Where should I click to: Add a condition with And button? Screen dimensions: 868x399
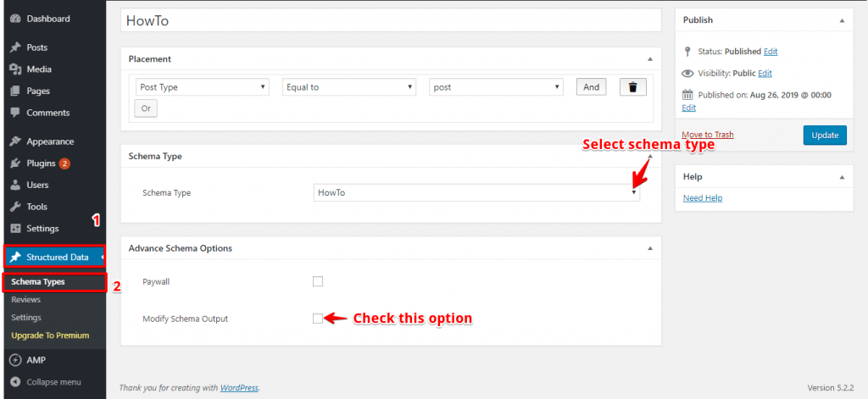click(x=591, y=87)
